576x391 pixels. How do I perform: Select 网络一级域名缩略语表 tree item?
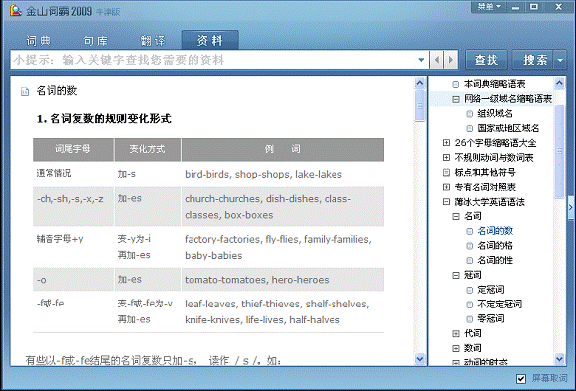(x=508, y=99)
